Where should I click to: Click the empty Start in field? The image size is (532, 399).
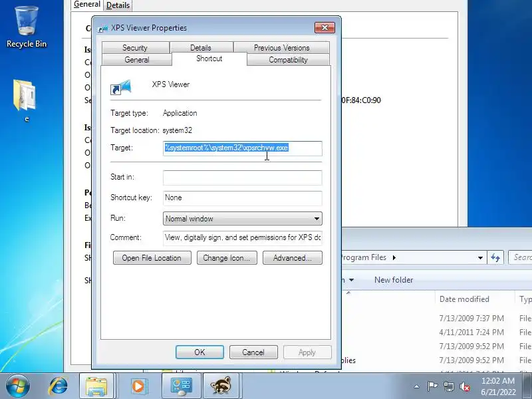(x=242, y=178)
